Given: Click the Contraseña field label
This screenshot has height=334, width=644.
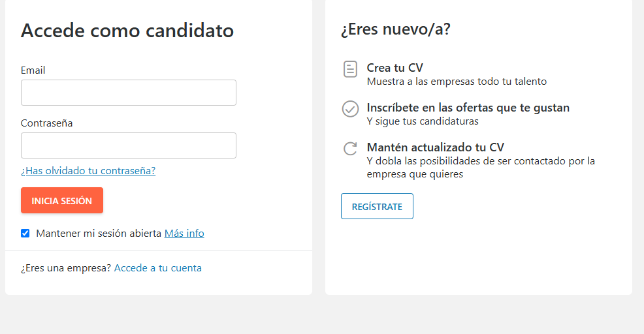Looking at the screenshot, I should pos(47,123).
